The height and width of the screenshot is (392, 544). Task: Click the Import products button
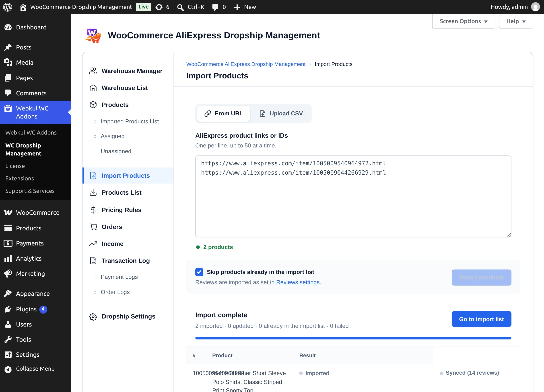(x=481, y=278)
